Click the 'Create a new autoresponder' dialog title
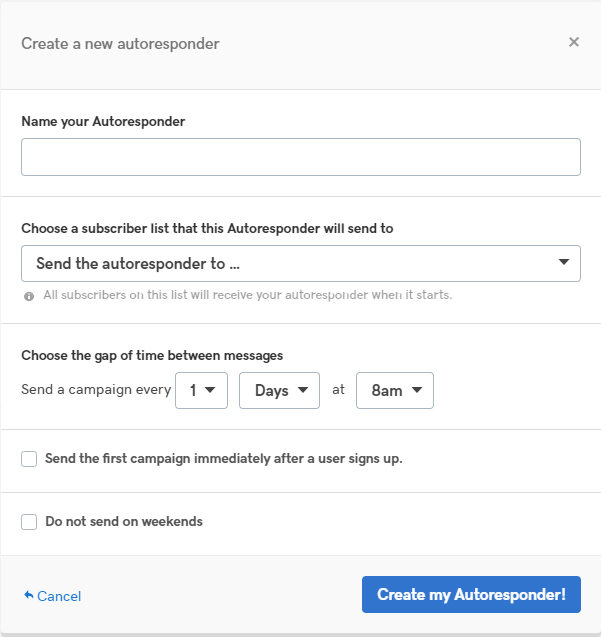 pos(120,43)
